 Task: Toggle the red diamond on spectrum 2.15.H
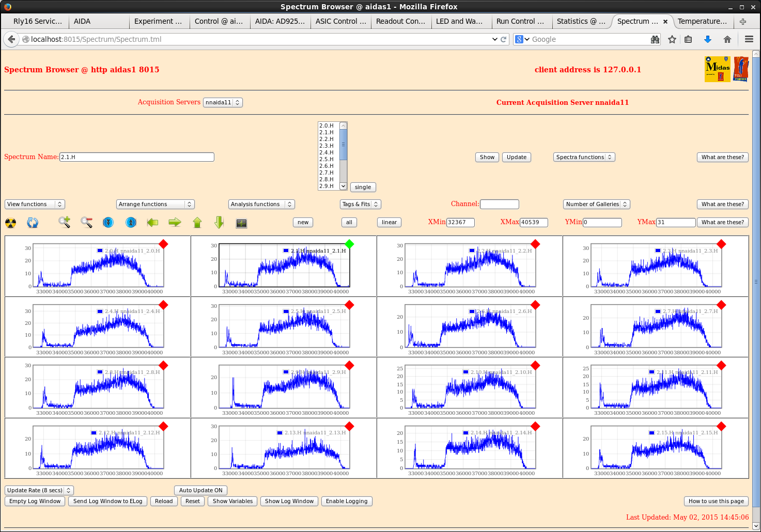click(722, 426)
